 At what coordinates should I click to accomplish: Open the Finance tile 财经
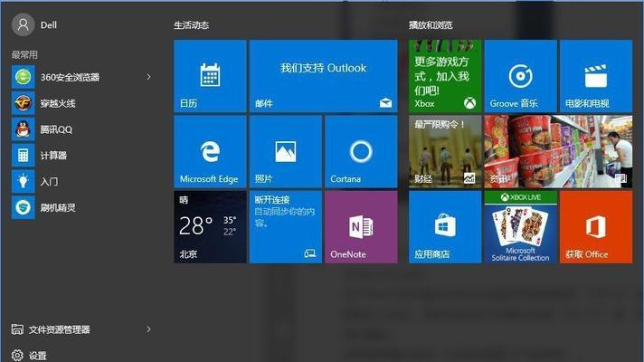coord(445,152)
